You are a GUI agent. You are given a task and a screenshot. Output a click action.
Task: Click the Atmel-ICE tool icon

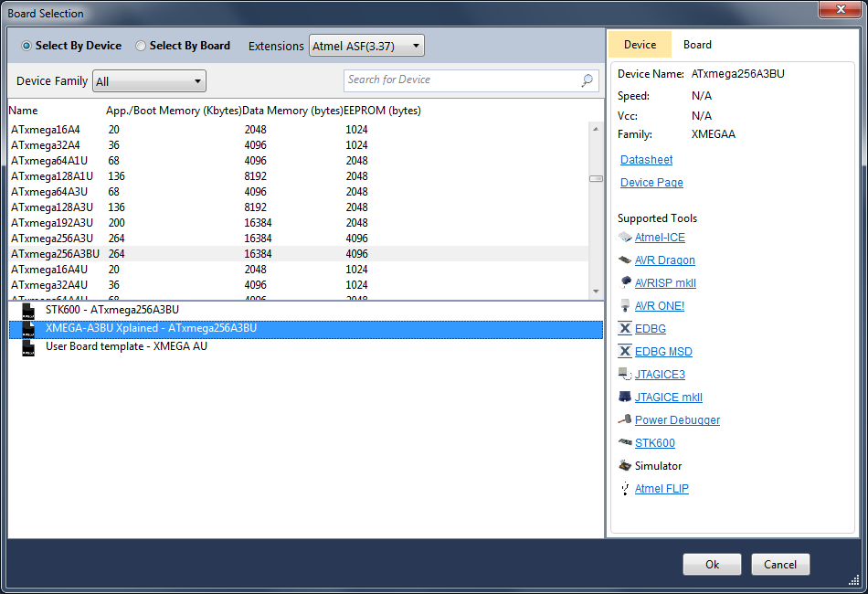tap(625, 238)
